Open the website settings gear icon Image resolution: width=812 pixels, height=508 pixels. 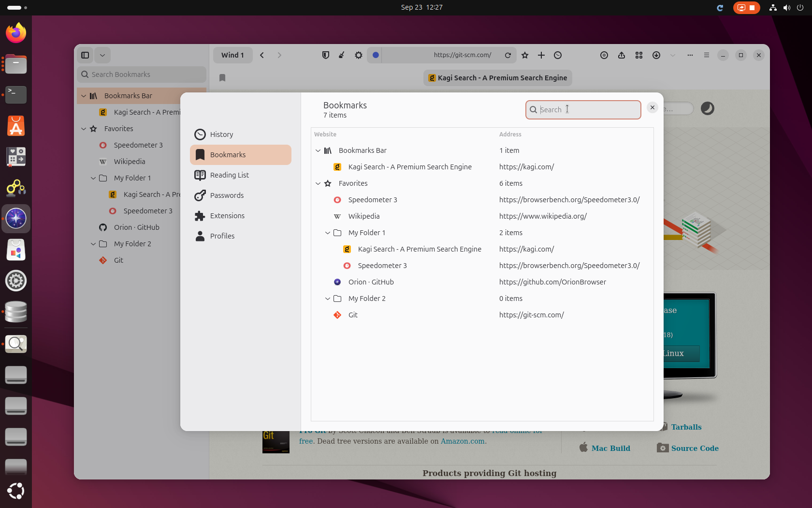tap(358, 55)
